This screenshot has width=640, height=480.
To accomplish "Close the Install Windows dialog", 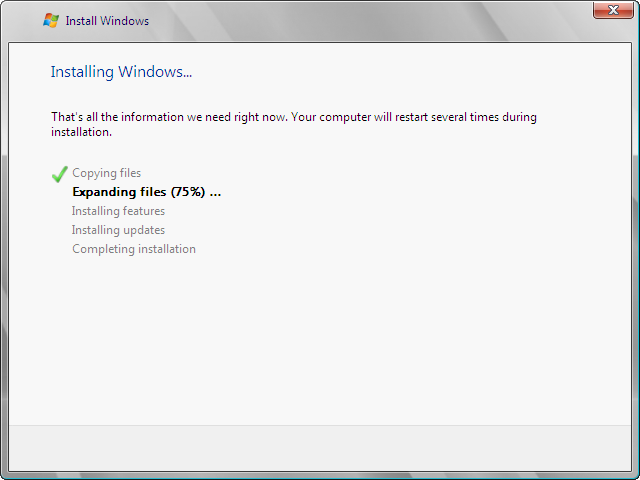I will tap(613, 10).
